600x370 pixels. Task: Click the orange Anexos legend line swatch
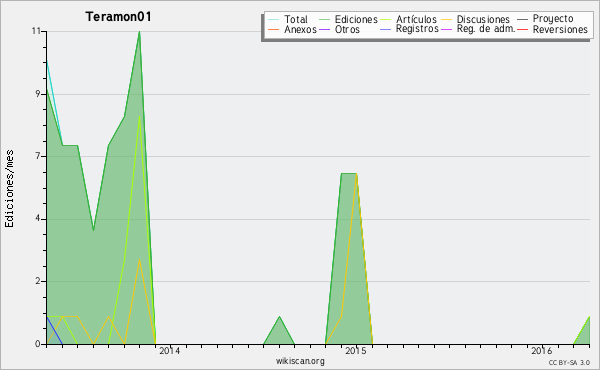(273, 29)
